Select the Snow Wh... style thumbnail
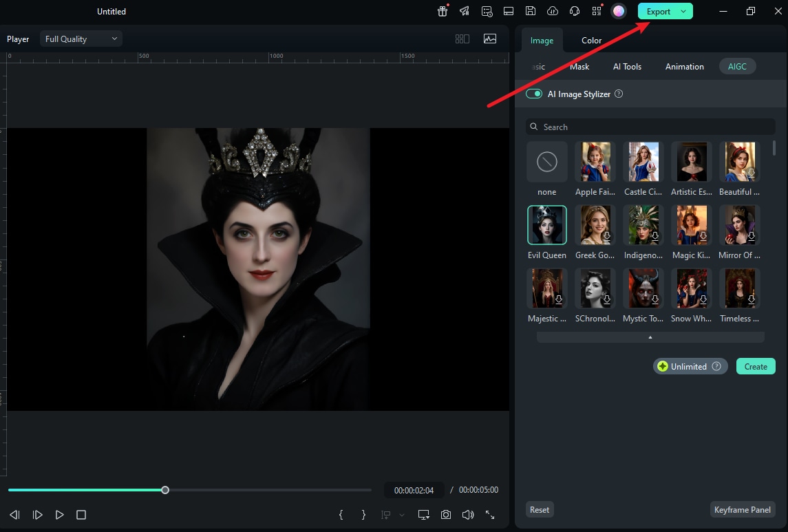This screenshot has width=788, height=532. [692, 288]
